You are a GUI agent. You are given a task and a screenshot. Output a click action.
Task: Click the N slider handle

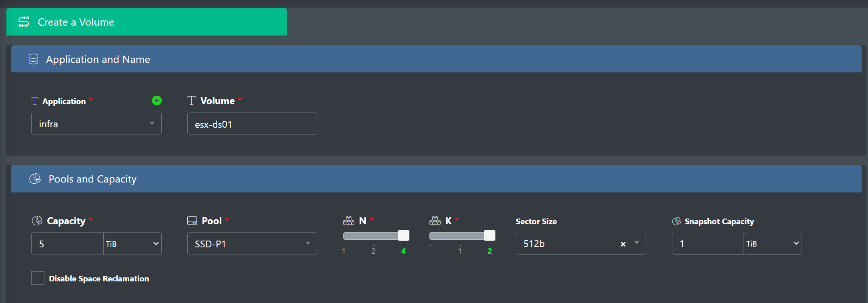[x=404, y=235]
